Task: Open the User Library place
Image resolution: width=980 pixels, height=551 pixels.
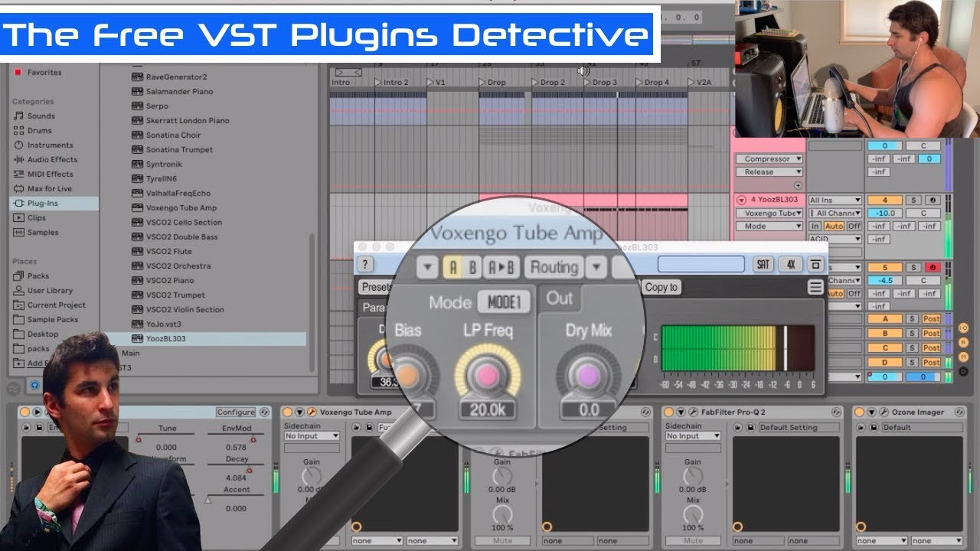Action: 44,291
